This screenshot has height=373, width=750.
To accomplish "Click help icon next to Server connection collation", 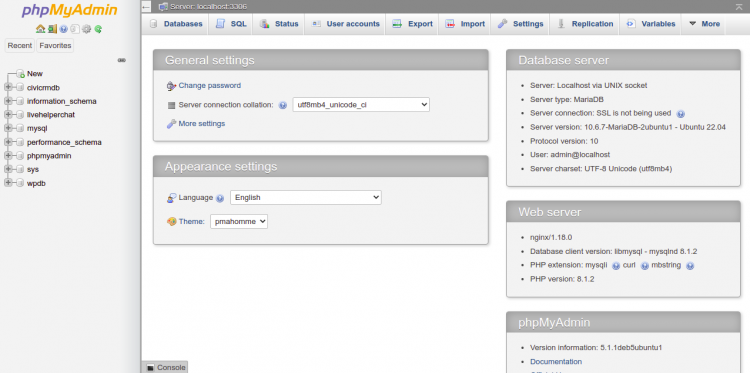I will 283,105.
